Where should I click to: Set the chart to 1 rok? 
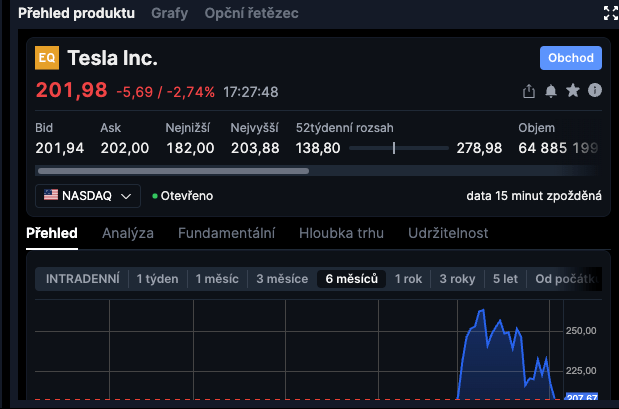pos(409,279)
